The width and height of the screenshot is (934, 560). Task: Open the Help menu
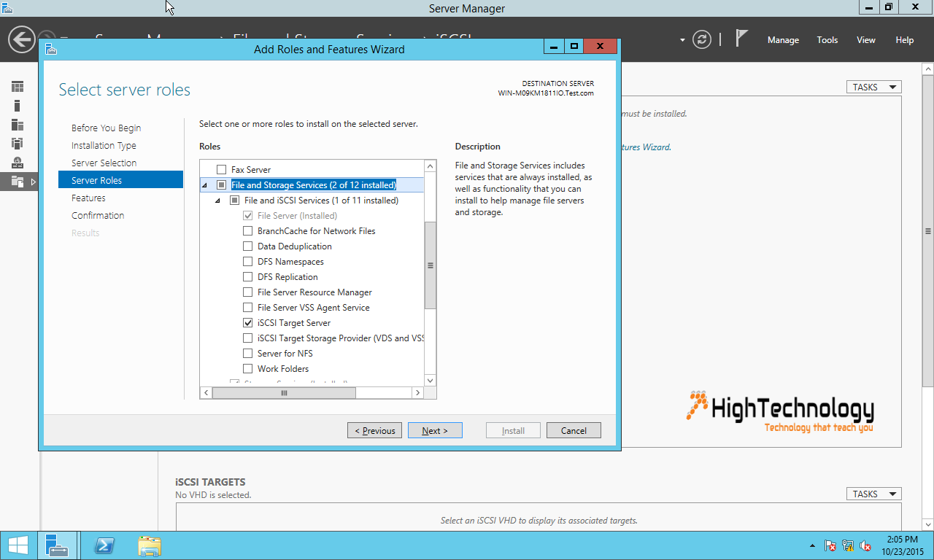point(905,40)
